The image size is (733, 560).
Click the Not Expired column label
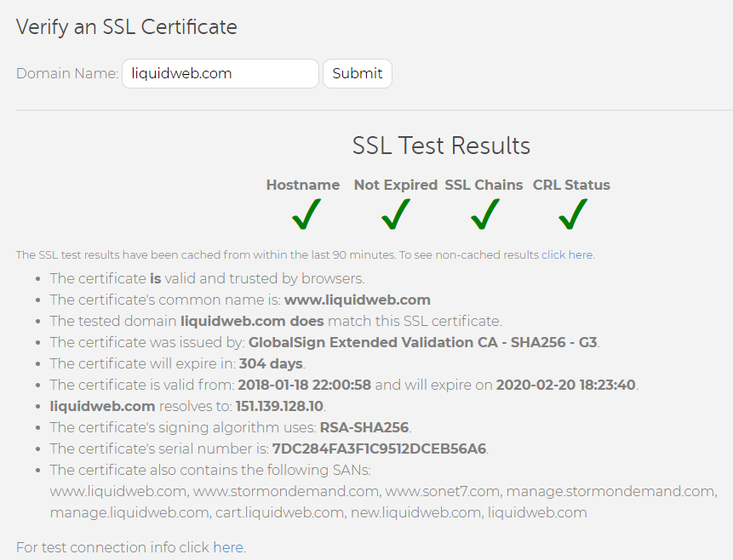pyautogui.click(x=395, y=185)
